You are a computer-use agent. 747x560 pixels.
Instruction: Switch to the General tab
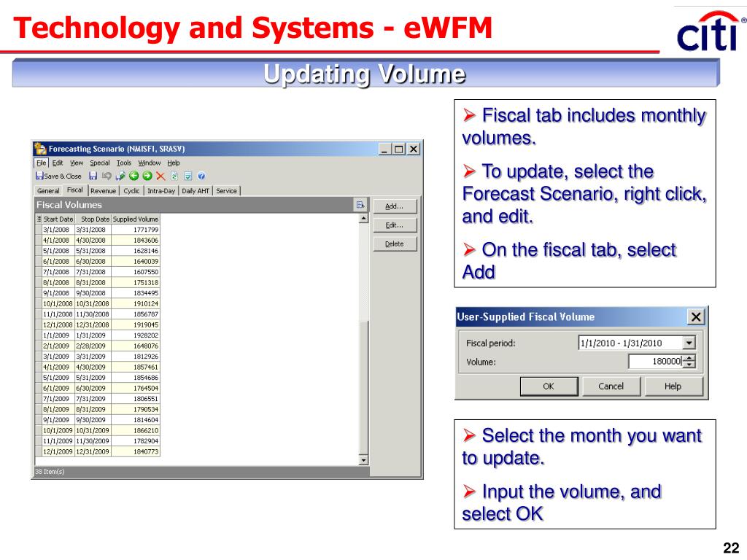point(48,190)
